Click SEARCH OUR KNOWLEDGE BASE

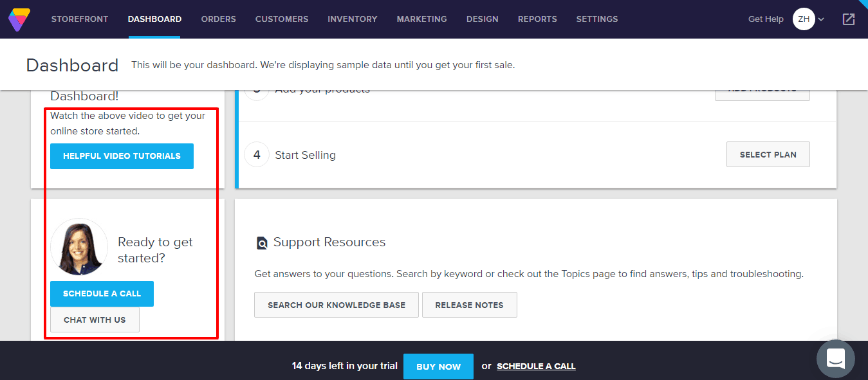tap(336, 304)
